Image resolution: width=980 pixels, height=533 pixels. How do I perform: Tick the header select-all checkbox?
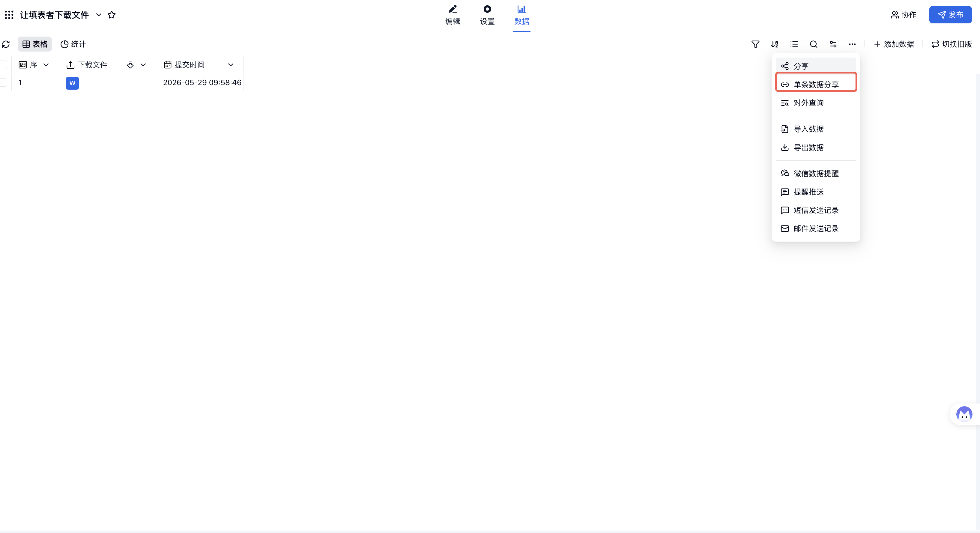3,65
